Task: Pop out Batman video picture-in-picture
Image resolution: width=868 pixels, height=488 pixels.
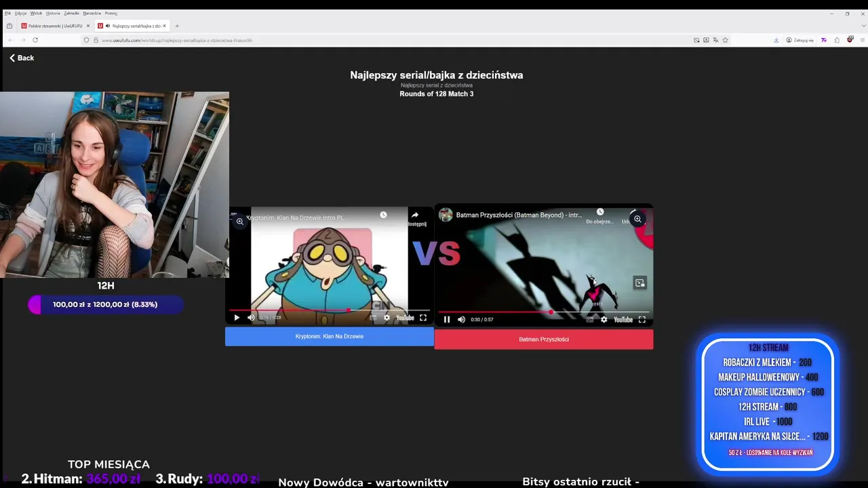Action: click(639, 283)
